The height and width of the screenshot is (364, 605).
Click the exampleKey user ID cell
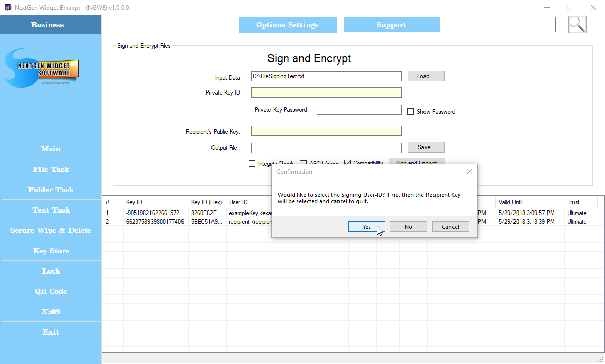pyautogui.click(x=251, y=213)
